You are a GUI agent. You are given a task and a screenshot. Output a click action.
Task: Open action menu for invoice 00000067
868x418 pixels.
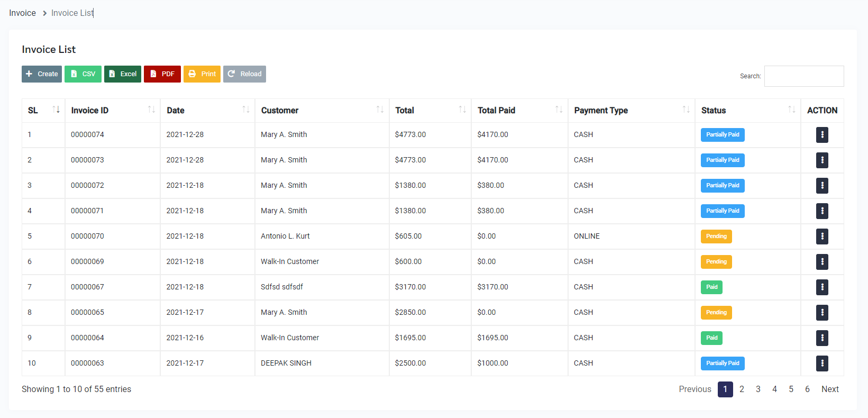tap(822, 287)
